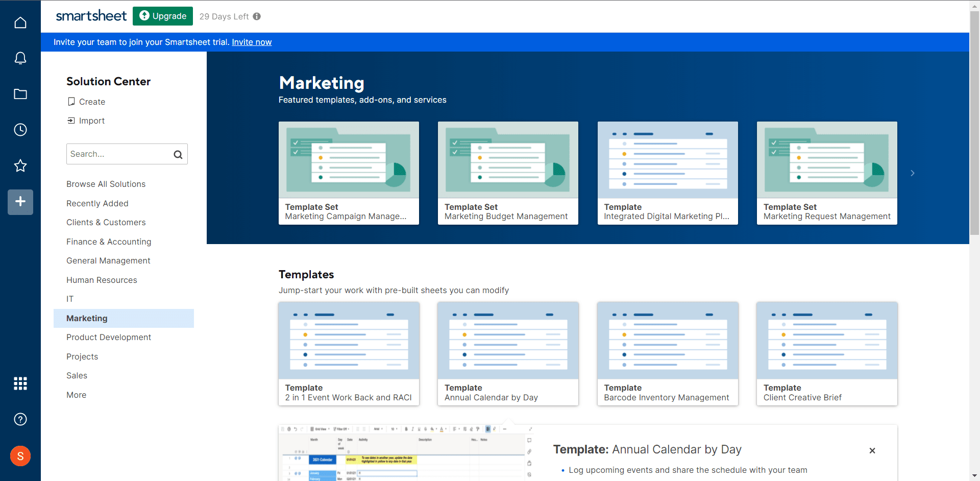Open the app launcher grid icon

(x=20, y=383)
